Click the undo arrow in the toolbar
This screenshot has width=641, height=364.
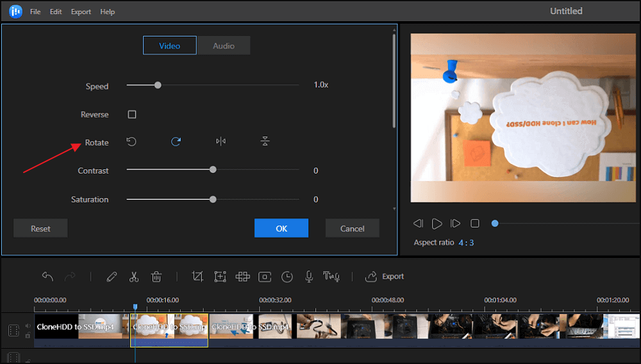tap(47, 277)
